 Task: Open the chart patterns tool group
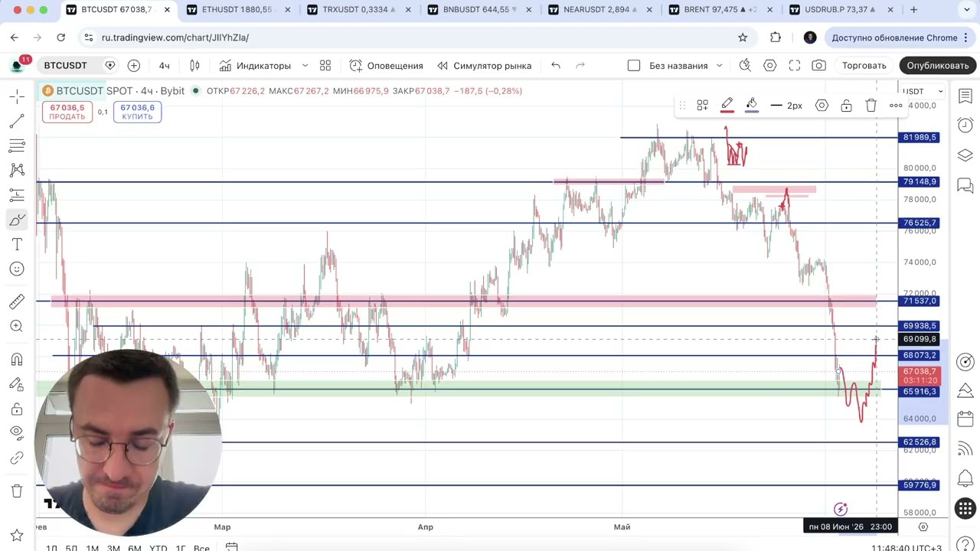point(17,170)
